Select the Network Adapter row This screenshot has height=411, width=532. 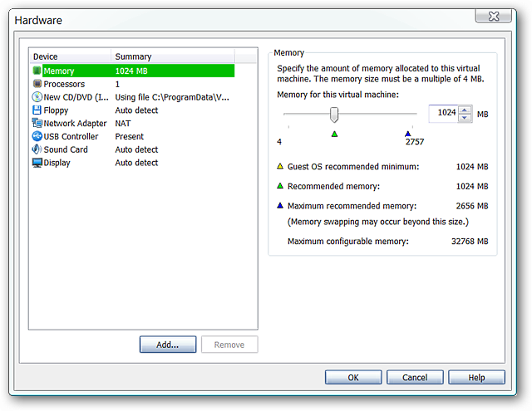tap(133, 123)
